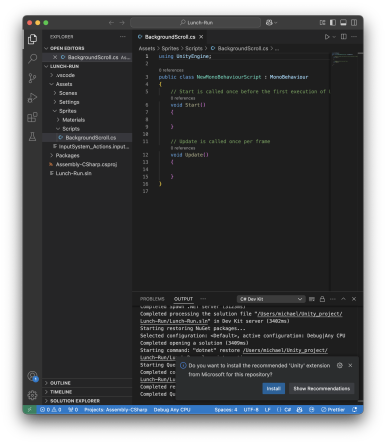The height and width of the screenshot is (444, 386).
Task: Expand the Scenes folder
Action: point(68,93)
